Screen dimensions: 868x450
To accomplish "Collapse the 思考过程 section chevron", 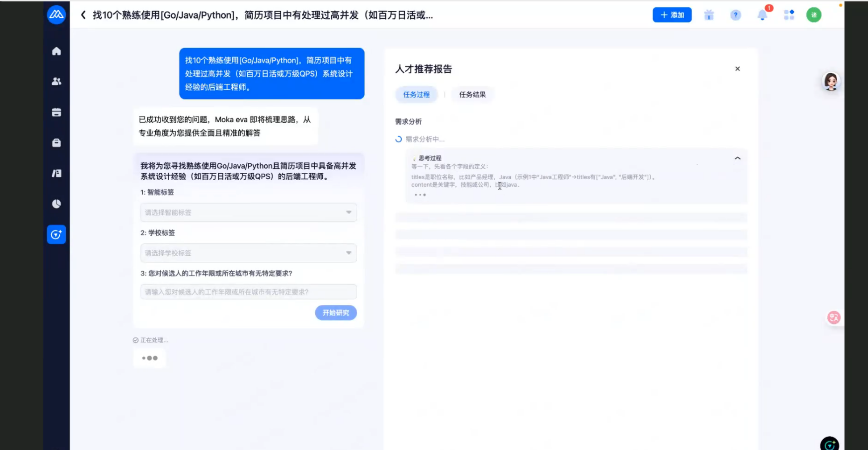I will (737, 158).
